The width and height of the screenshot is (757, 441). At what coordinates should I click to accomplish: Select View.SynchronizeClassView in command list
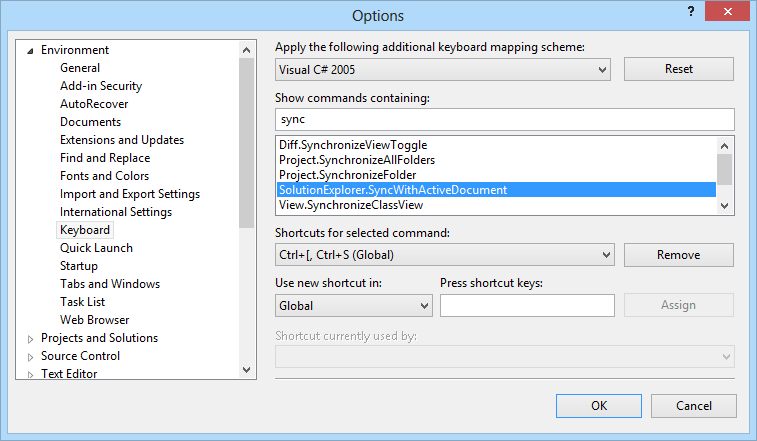click(351, 205)
